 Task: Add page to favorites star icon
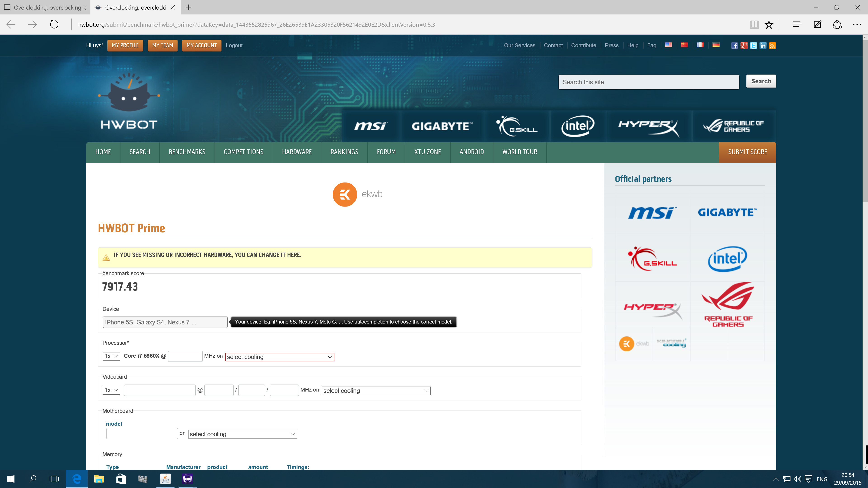[769, 24]
